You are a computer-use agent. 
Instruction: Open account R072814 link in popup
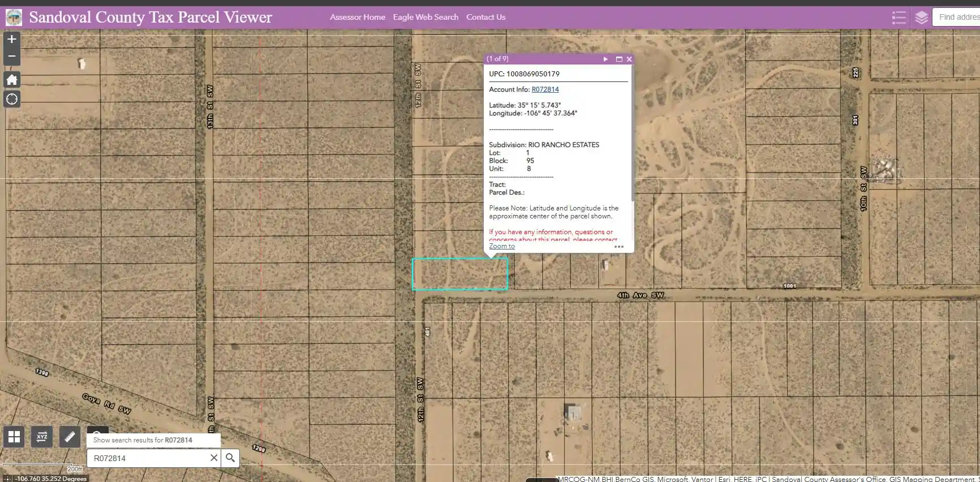tap(545, 89)
